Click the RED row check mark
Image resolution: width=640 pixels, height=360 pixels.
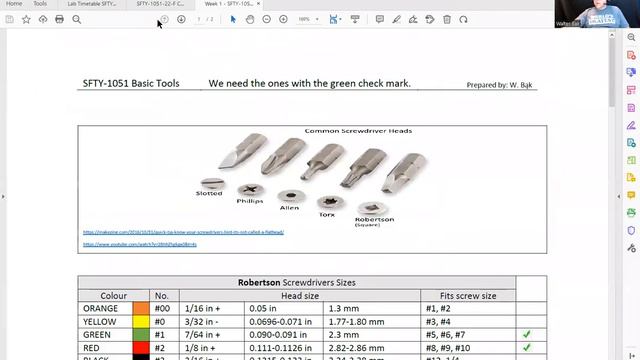coord(527,347)
